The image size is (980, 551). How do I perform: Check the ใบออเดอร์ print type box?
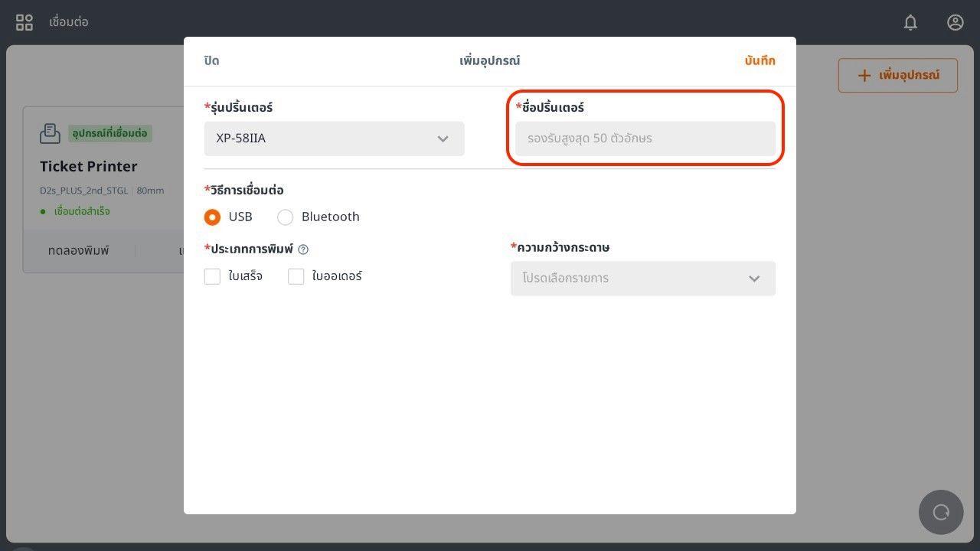(296, 276)
